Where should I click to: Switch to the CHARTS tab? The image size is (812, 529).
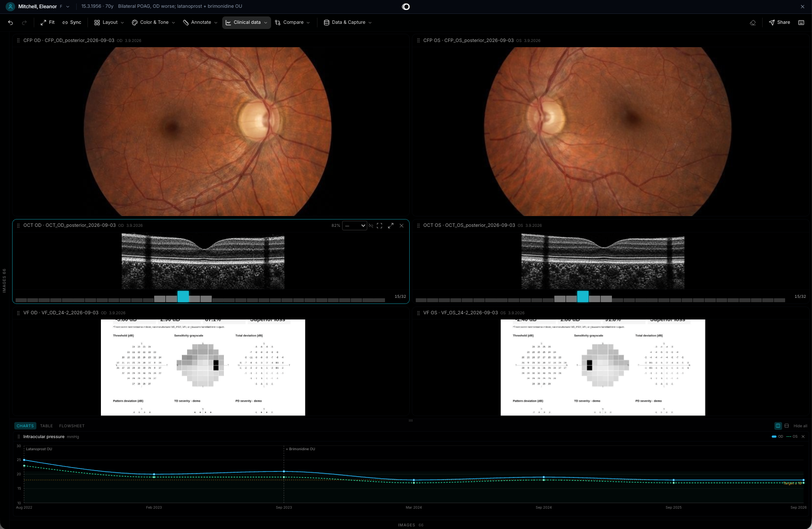(x=25, y=426)
